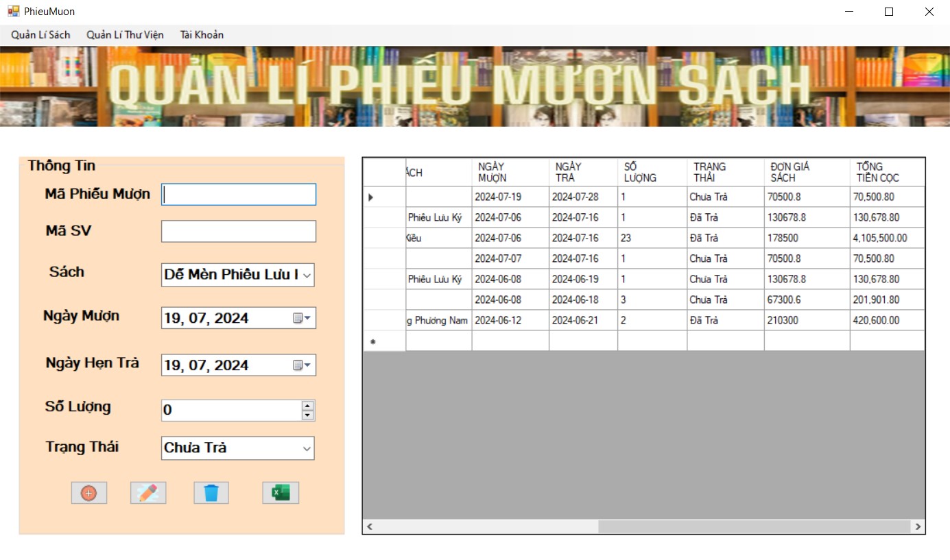Viewport: 950px width, 560px height.
Task: Open the Ngày Hẹn Trả calendar picker icon
Action: click(302, 365)
